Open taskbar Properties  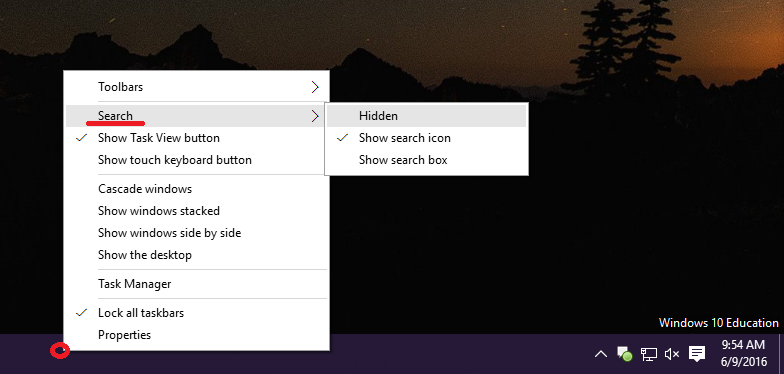click(196, 335)
